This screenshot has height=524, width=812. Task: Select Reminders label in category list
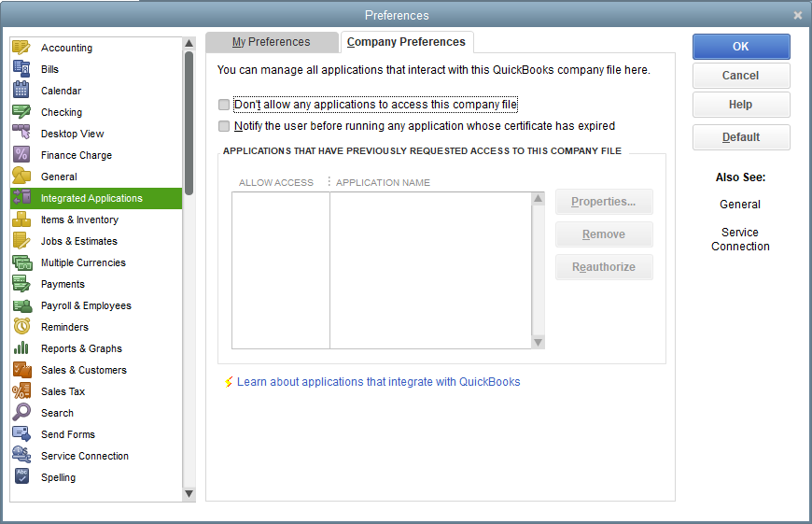pyautogui.click(x=64, y=327)
